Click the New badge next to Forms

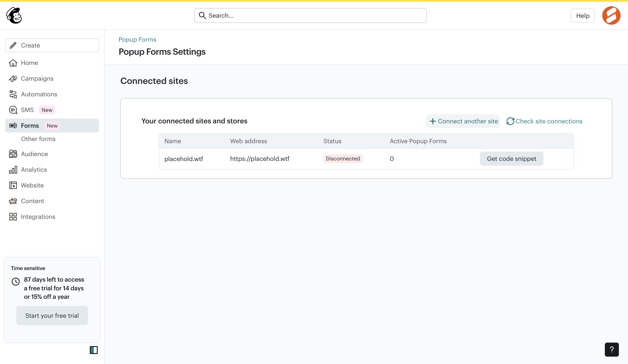(52, 126)
